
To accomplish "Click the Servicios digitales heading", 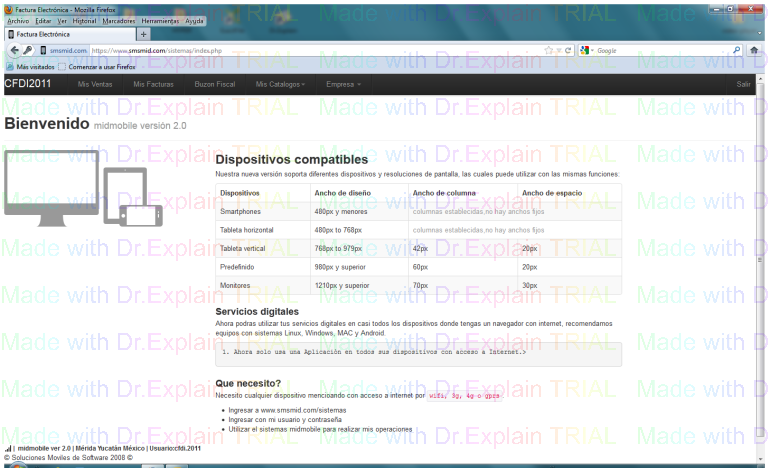I will click(x=257, y=312).
